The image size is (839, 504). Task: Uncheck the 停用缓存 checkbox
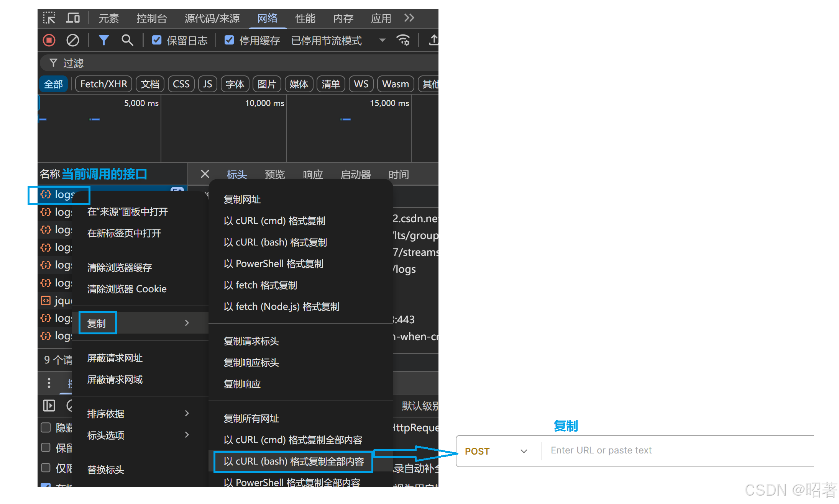(x=229, y=40)
